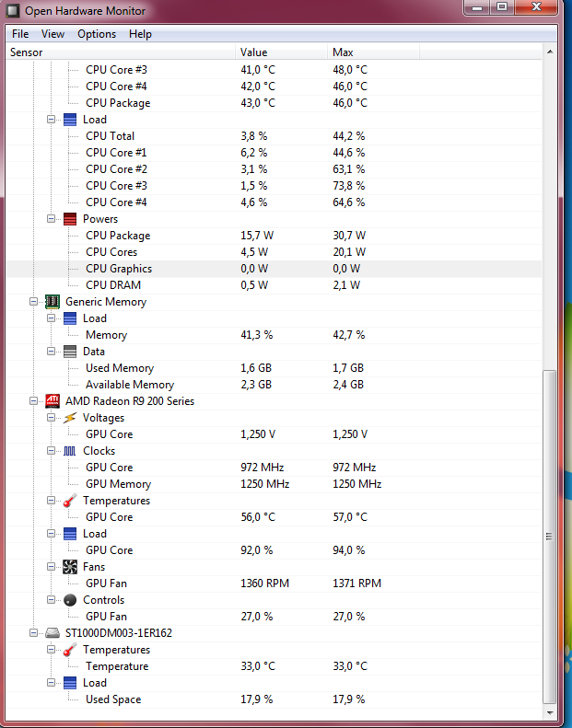Collapse the GPU Temperatures node
Screen dimensions: 572x728
pyautogui.click(x=51, y=501)
